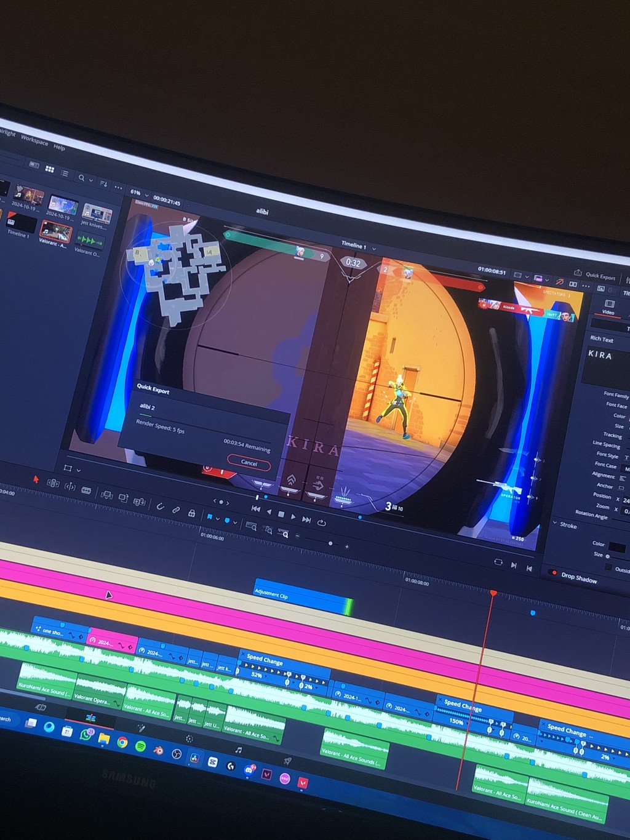Select the red arrow Selection Mode tool
This screenshot has height=840, width=630.
coord(36,479)
